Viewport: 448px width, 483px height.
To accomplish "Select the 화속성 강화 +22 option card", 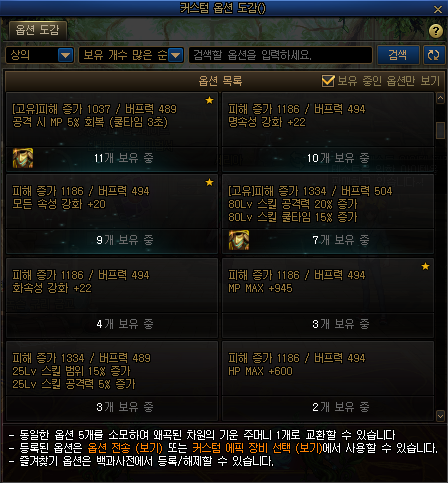I will (x=112, y=298).
